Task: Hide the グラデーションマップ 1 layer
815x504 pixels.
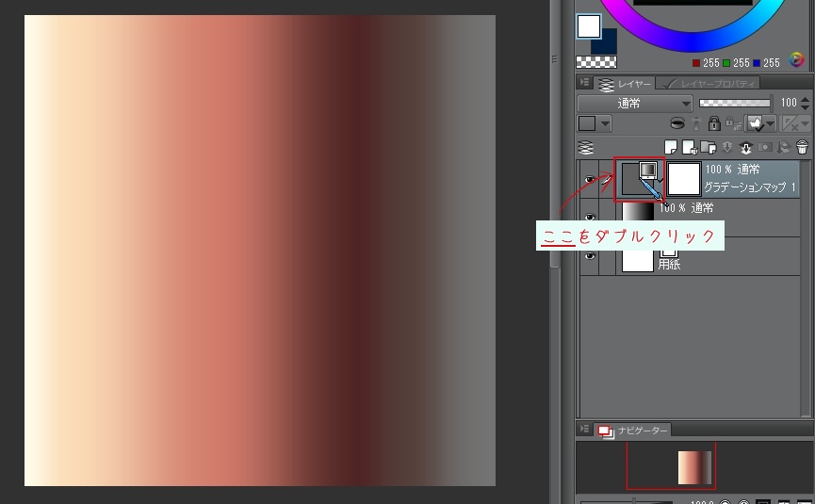Action: 590,179
